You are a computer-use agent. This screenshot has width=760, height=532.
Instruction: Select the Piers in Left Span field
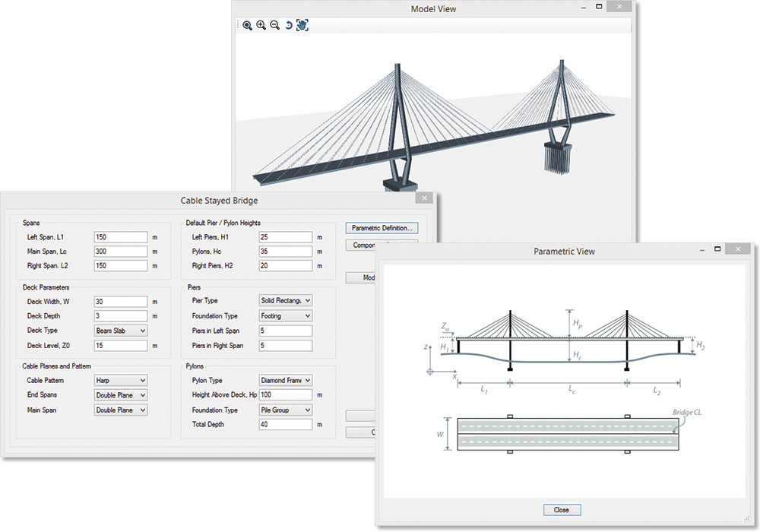285,331
